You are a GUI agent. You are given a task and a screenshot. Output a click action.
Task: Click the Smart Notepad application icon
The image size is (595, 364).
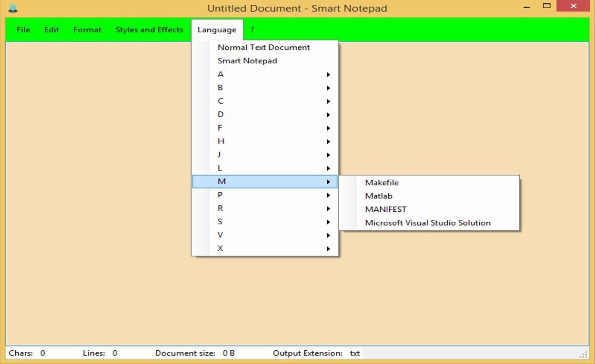pyautogui.click(x=14, y=7)
